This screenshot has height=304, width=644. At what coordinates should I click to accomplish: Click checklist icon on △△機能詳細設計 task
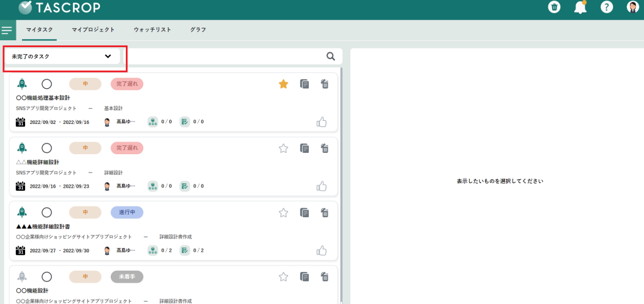click(x=185, y=186)
